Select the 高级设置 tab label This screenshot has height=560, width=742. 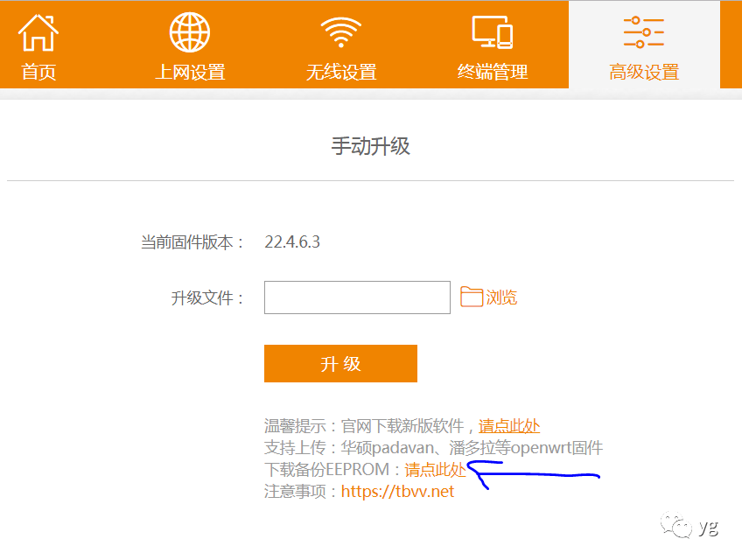point(644,73)
